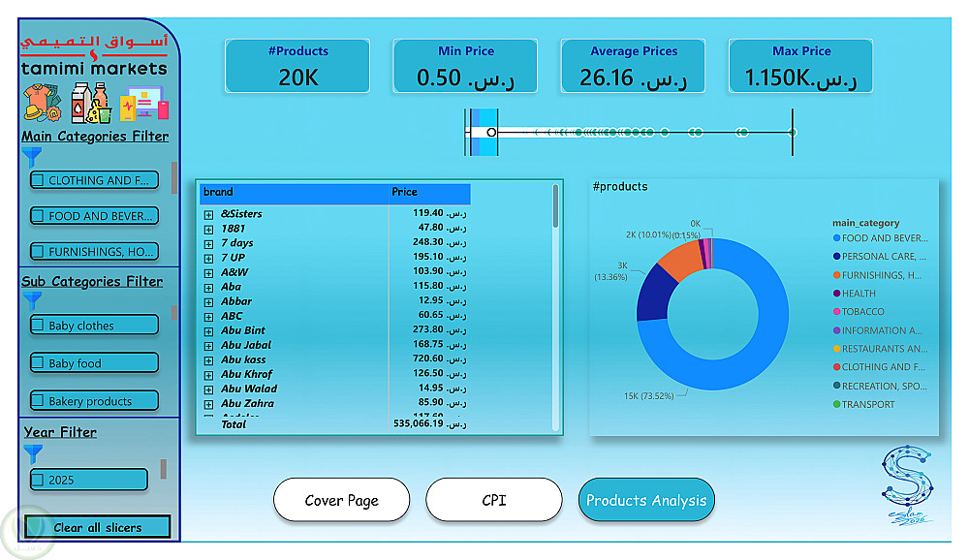
Task: Click the electronics monitor icon
Action: click(144, 103)
